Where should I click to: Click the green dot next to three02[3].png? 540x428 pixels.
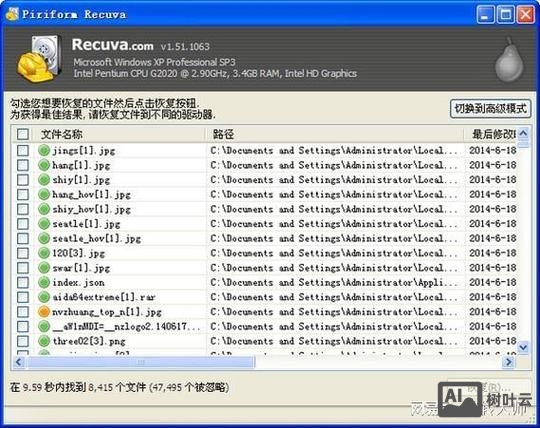pyautogui.click(x=44, y=341)
